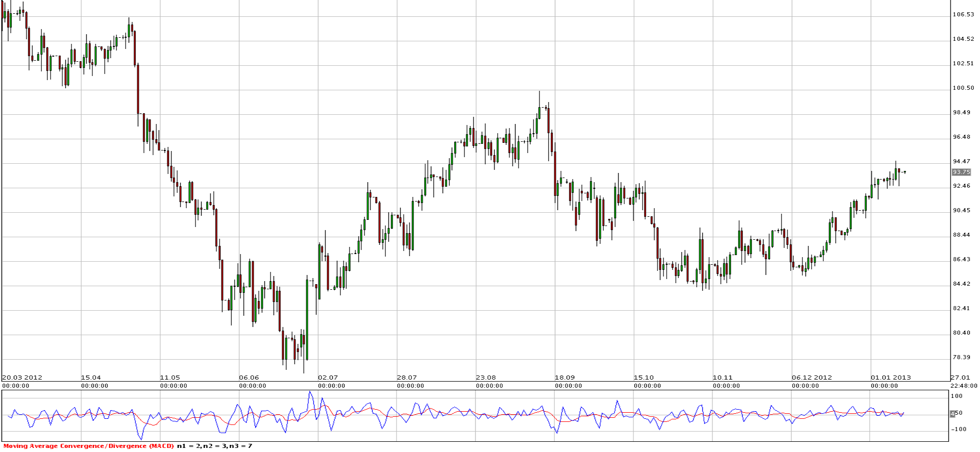Select the 06.12 2012 date label
980x452 pixels.
(x=812, y=378)
